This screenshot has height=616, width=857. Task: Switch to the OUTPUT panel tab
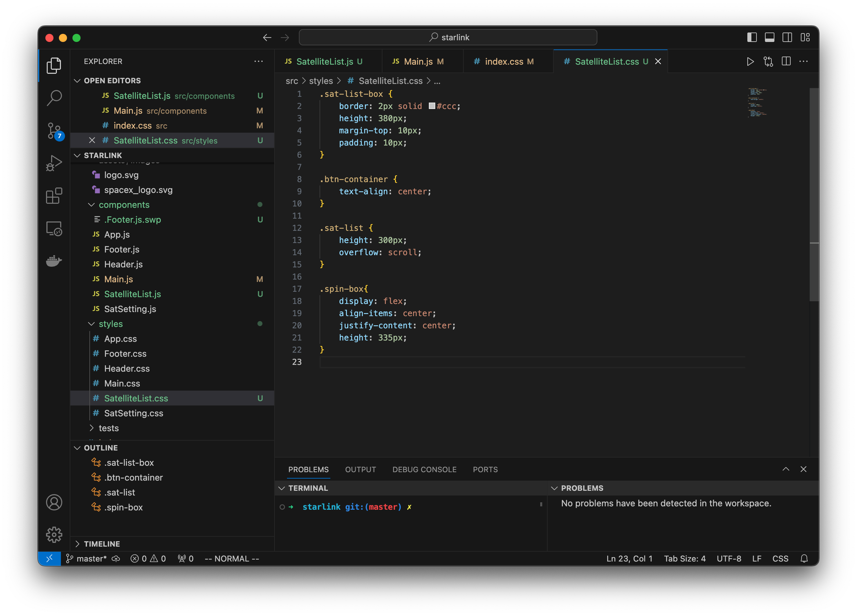tap(360, 469)
